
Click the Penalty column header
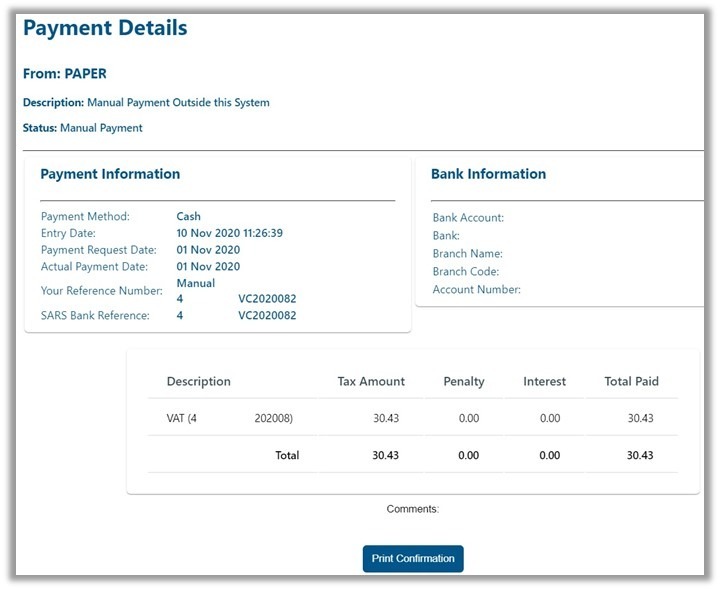(463, 381)
